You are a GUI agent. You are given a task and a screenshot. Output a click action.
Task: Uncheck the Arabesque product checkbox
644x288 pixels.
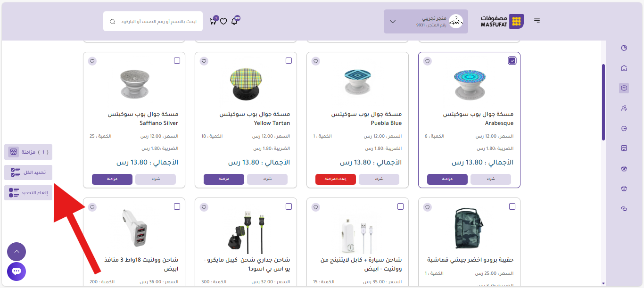[x=512, y=60]
